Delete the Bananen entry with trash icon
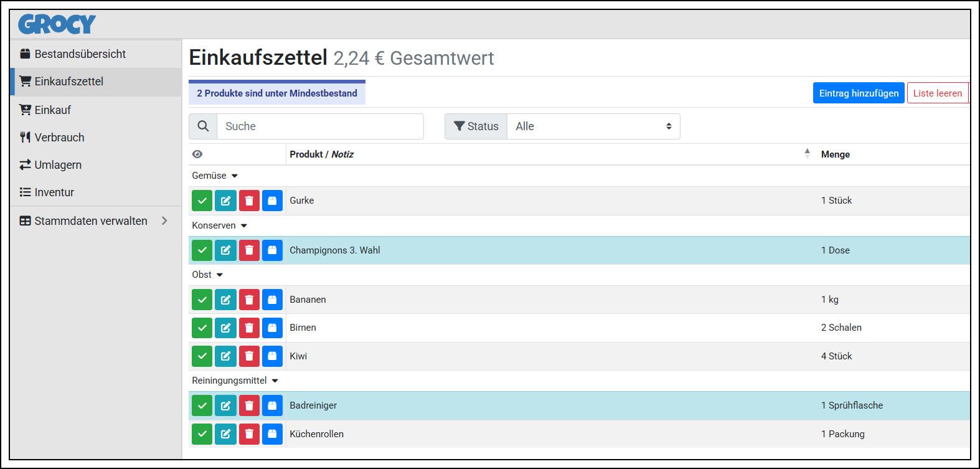Viewport: 980px width, 469px height. point(249,300)
